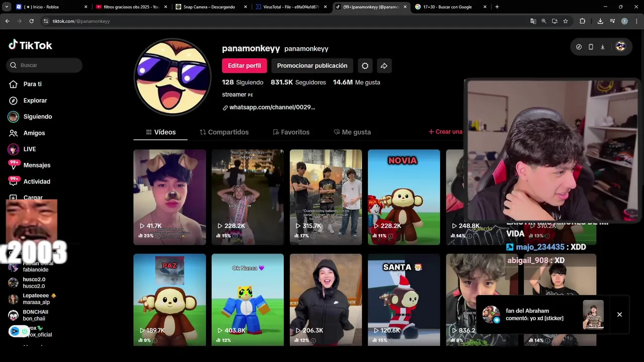Open the tab search dropdown arrow

[x=6, y=7]
